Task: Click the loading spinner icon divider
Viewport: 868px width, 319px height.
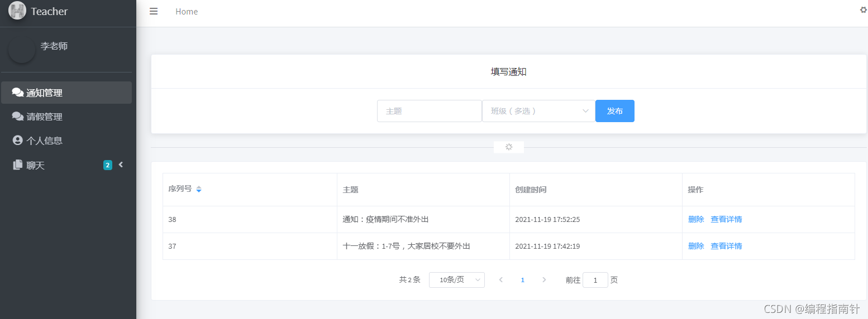Action: [x=509, y=147]
